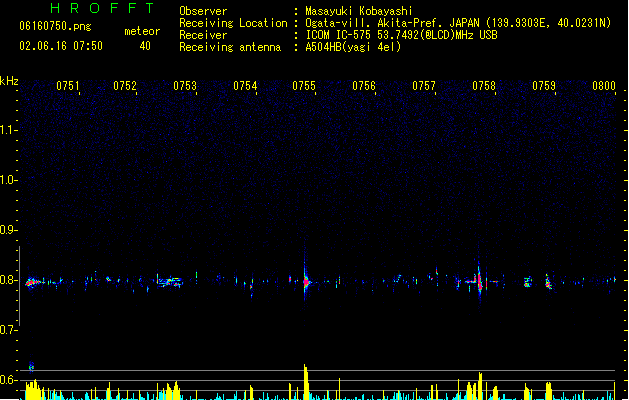
Task: Click time marker 0758
Action: (x=484, y=86)
